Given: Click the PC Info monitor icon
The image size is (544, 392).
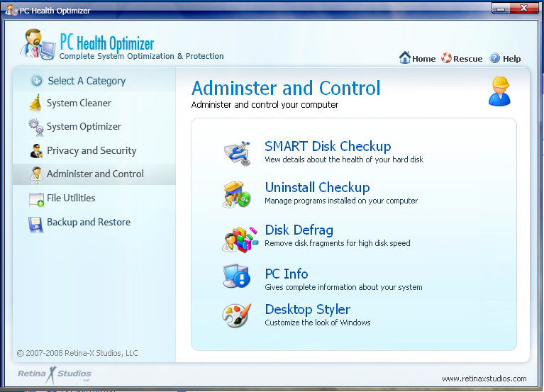Looking at the screenshot, I should pyautogui.click(x=236, y=276).
